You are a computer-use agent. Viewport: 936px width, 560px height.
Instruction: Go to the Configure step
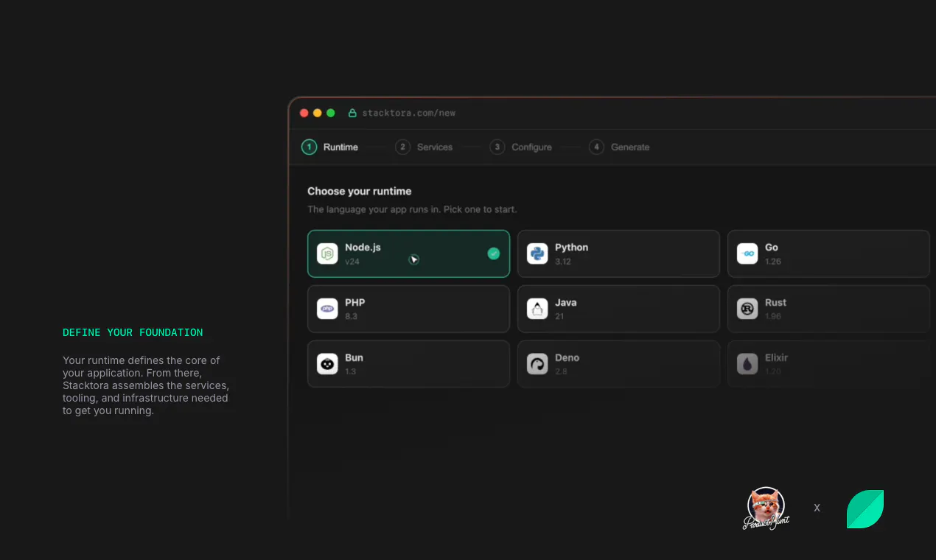coord(521,147)
